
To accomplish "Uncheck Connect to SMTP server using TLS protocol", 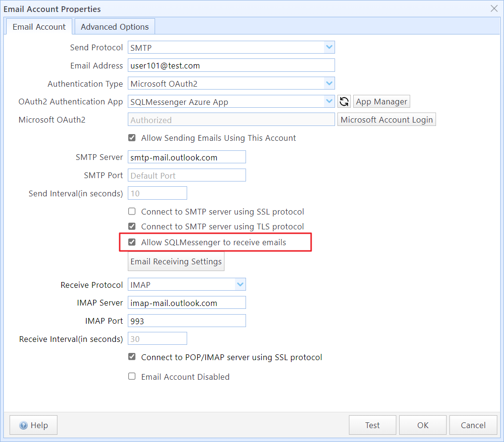I will click(132, 226).
